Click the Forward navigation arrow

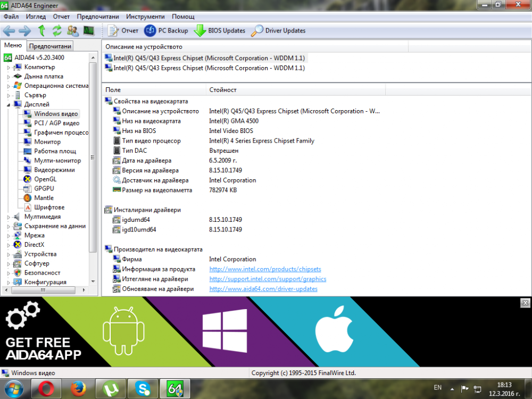25,31
